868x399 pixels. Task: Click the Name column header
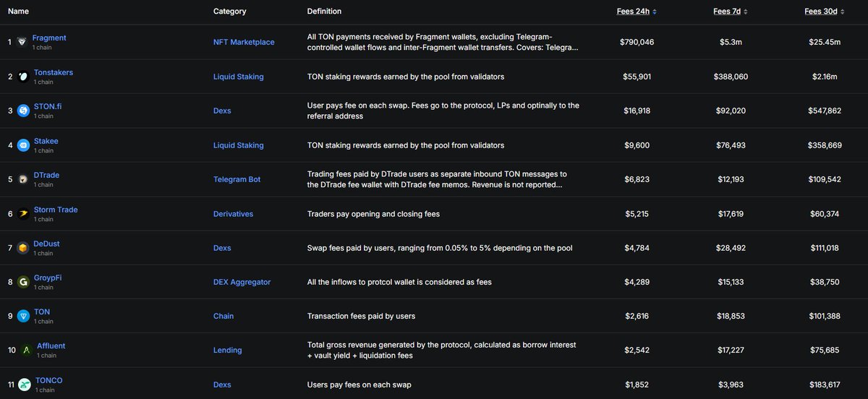[18, 12]
